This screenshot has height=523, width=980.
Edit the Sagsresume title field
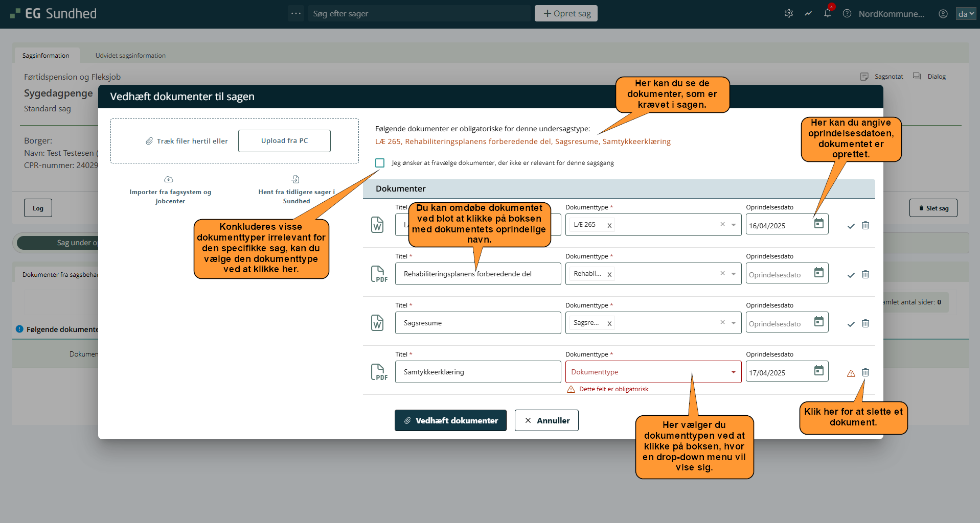477,323
